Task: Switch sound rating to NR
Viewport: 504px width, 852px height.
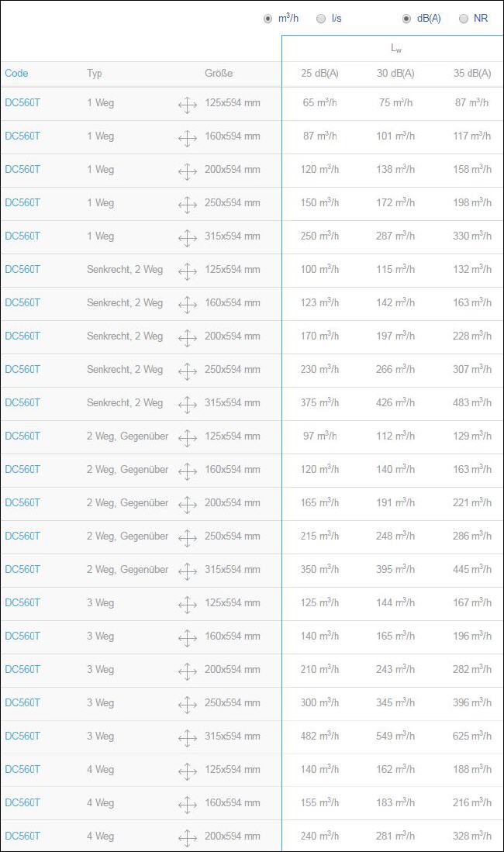Action: click(x=463, y=19)
